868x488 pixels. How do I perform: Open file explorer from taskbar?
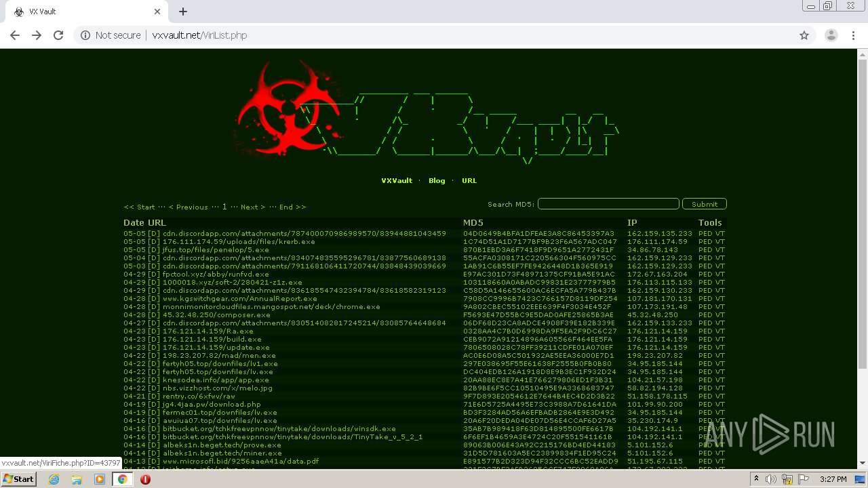pyautogui.click(x=77, y=479)
